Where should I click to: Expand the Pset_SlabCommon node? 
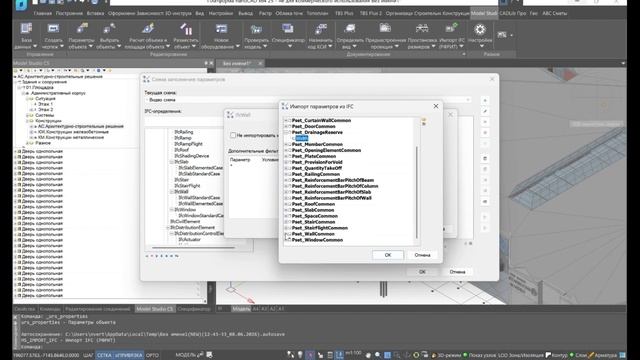click(x=286, y=210)
